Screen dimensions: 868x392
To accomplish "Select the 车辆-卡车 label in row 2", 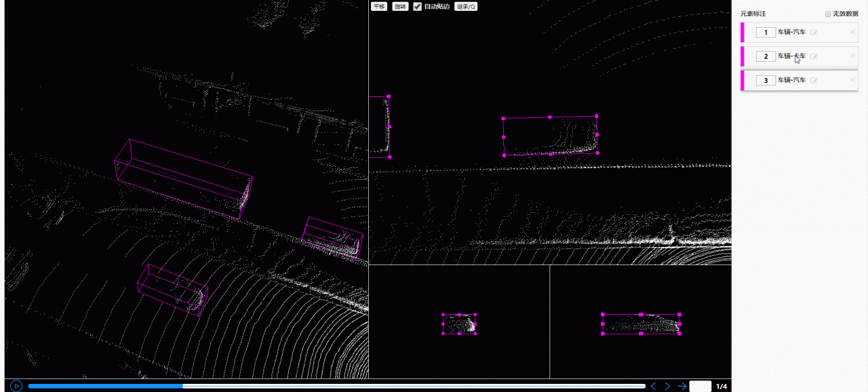I will (792, 56).
